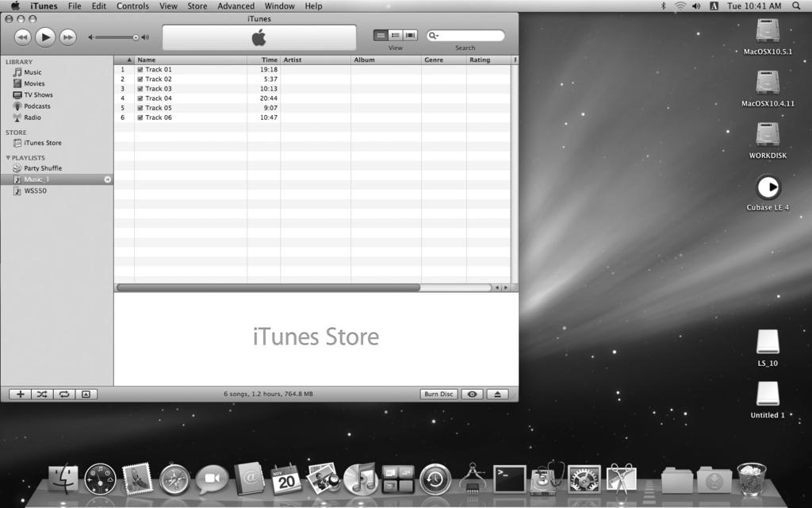
Task: Sort tracks by Time column
Action: [x=263, y=60]
